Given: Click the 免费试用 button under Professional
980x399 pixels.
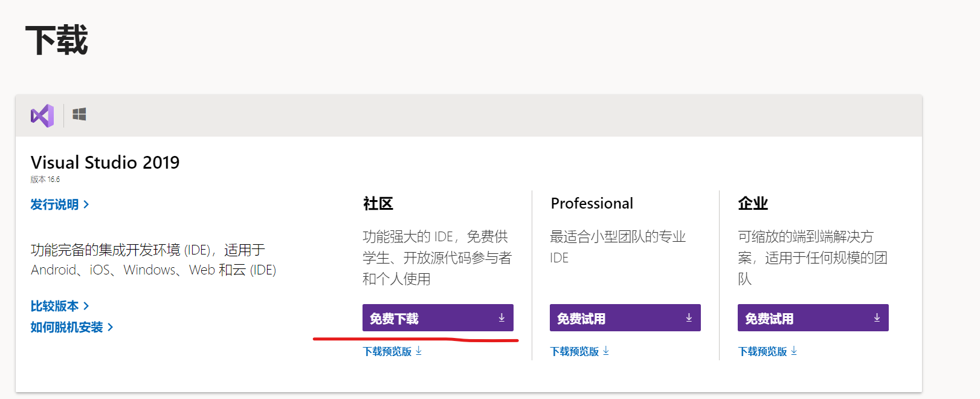Looking at the screenshot, I should pyautogui.click(x=625, y=318).
